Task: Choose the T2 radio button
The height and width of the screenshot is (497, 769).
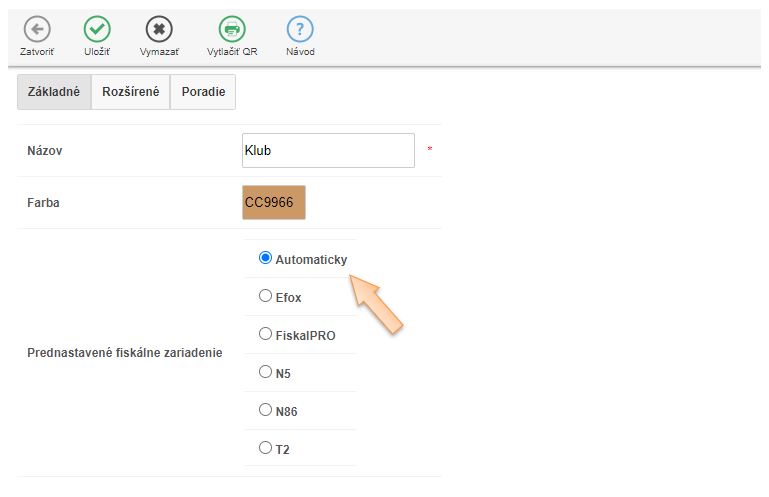Action: coord(265,448)
